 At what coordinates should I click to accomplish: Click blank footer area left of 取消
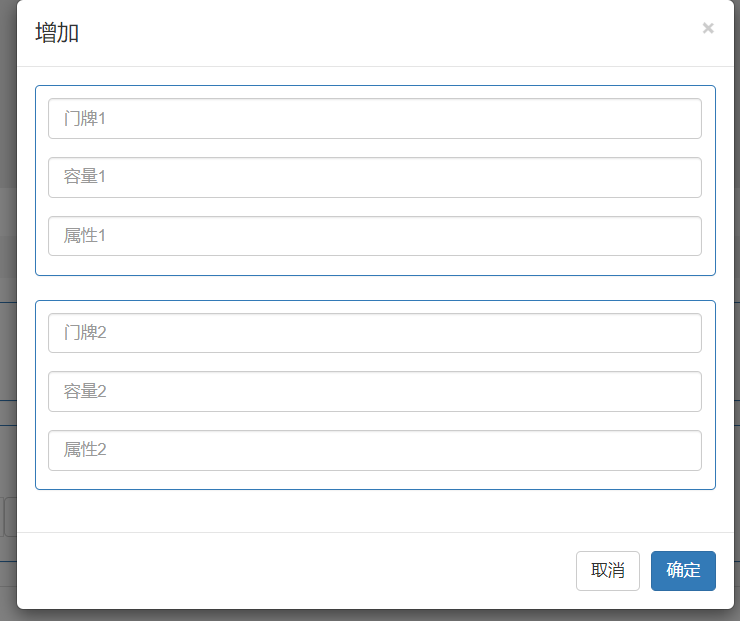point(300,571)
